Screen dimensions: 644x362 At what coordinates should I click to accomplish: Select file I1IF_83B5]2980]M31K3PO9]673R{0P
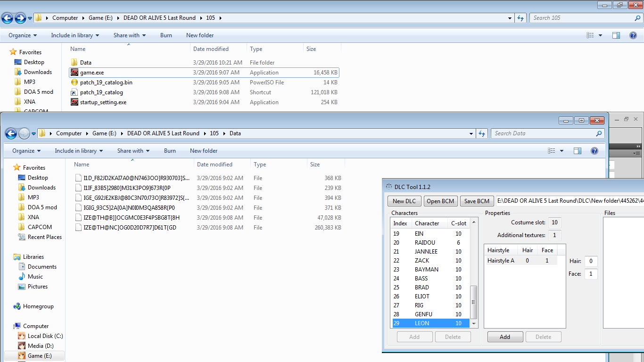[127, 188]
